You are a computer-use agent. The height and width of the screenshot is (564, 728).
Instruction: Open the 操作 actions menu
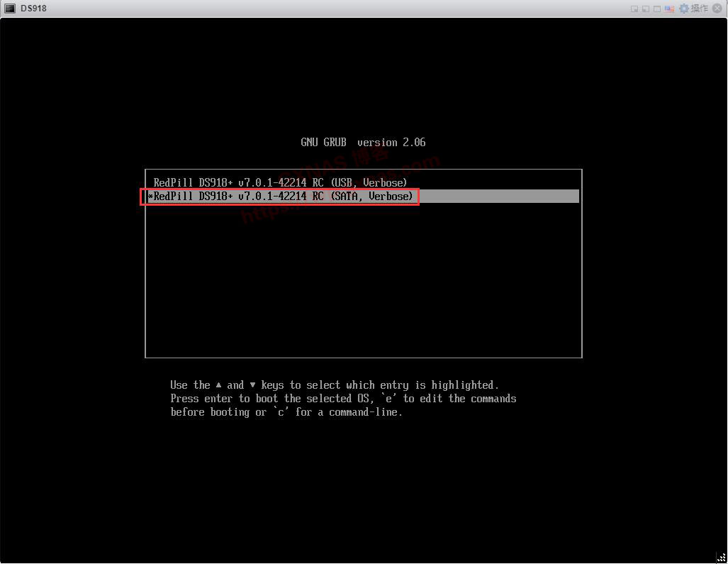(699, 9)
